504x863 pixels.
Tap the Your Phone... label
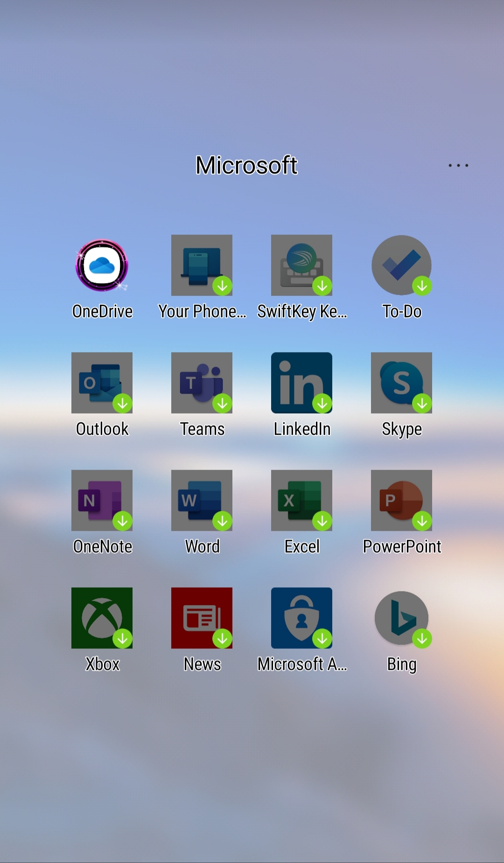(202, 311)
